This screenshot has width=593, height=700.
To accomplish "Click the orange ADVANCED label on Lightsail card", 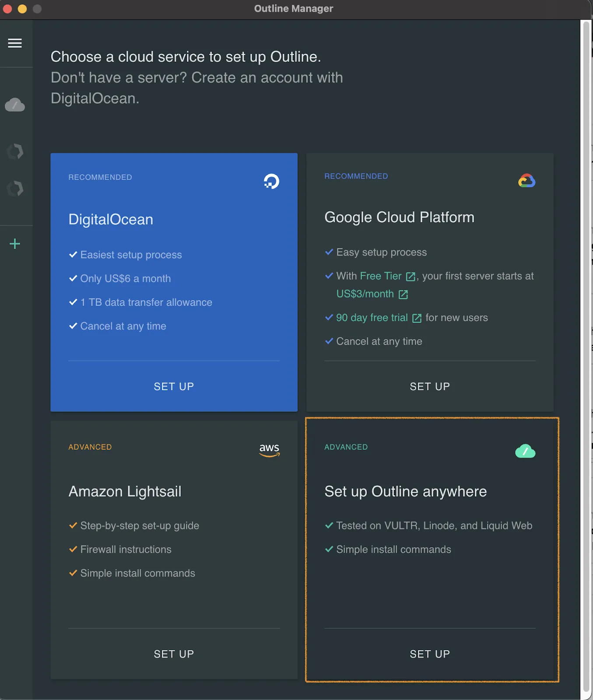I will 90,447.
